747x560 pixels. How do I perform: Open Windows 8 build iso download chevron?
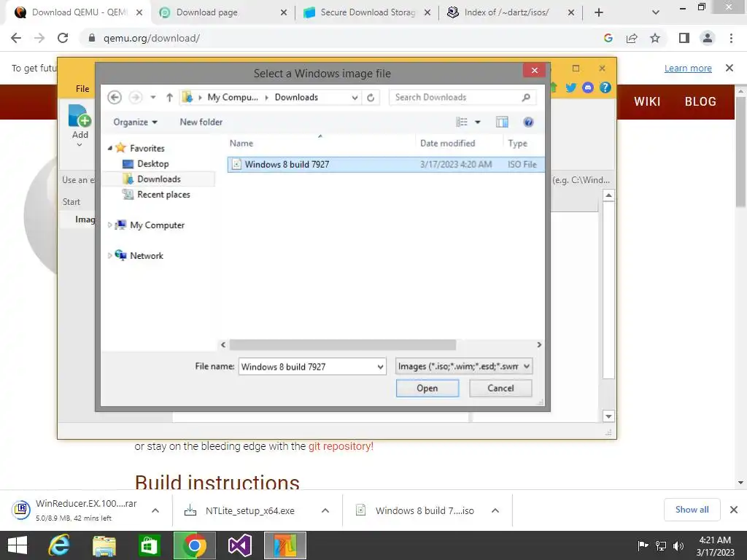pyautogui.click(x=495, y=510)
